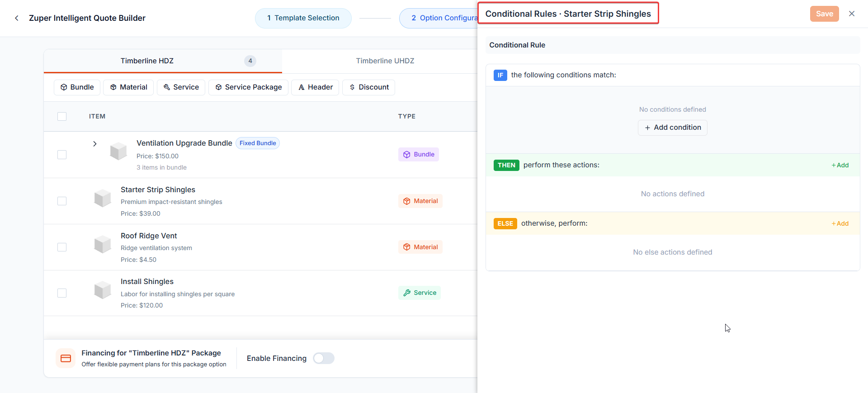
Task: Click the Ridge ventilation system description
Action: point(156,248)
